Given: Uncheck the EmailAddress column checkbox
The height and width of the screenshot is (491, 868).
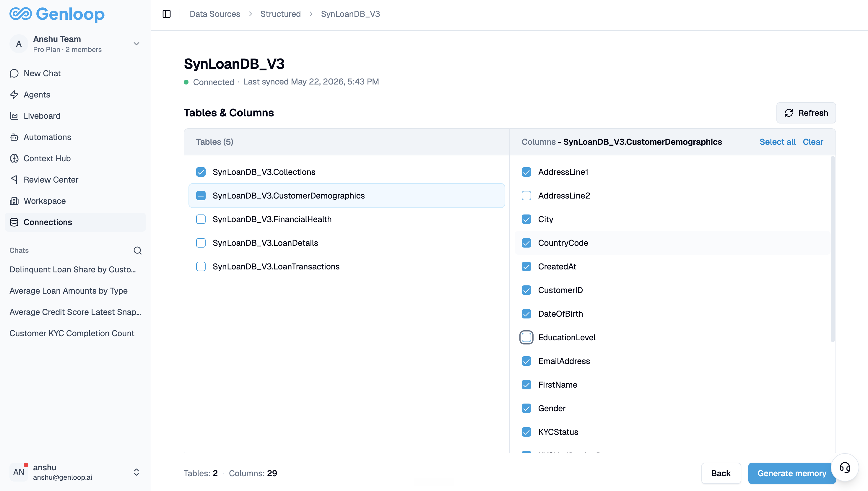Looking at the screenshot, I should [x=526, y=361].
